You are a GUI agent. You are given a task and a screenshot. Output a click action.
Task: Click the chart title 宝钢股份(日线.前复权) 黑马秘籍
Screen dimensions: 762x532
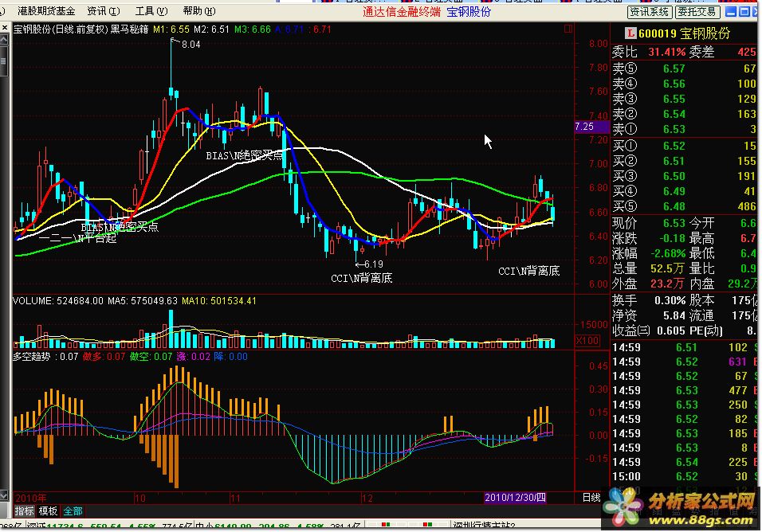81,29
